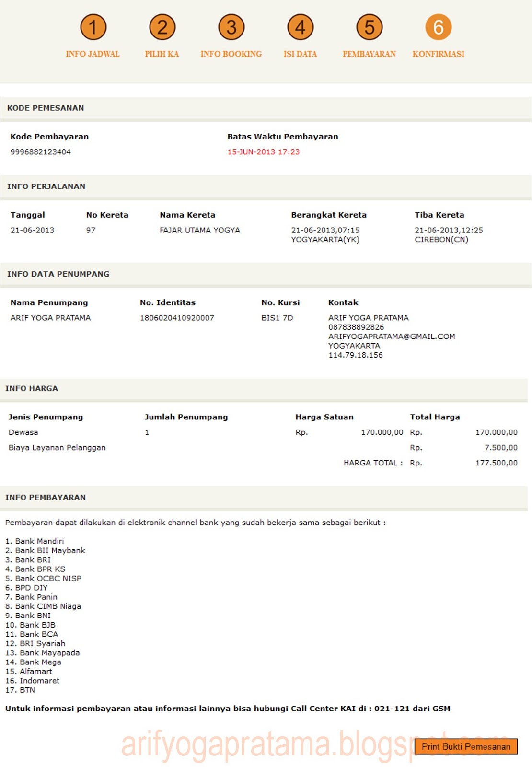
Task: Open the PILIH KA step label
Action: [x=162, y=54]
